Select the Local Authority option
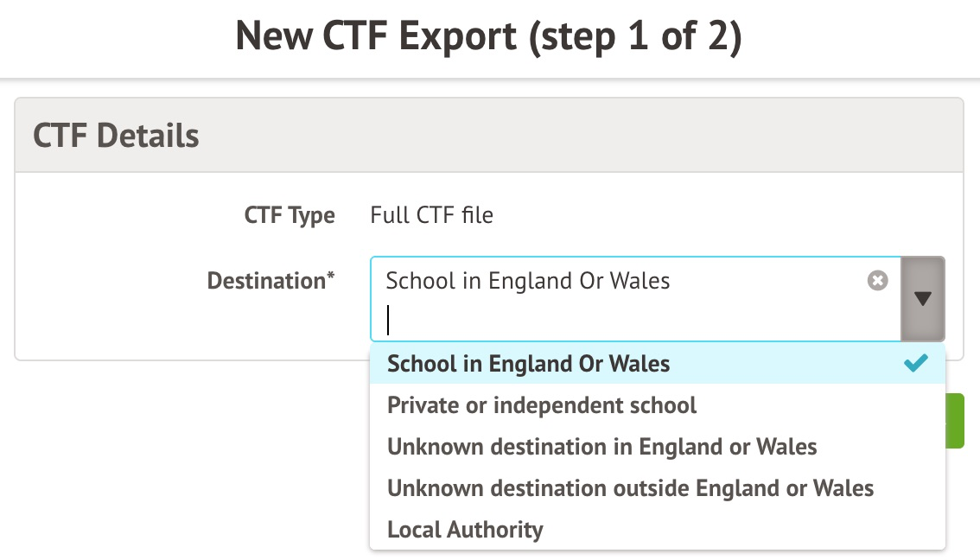The width and height of the screenshot is (980, 560). [465, 530]
